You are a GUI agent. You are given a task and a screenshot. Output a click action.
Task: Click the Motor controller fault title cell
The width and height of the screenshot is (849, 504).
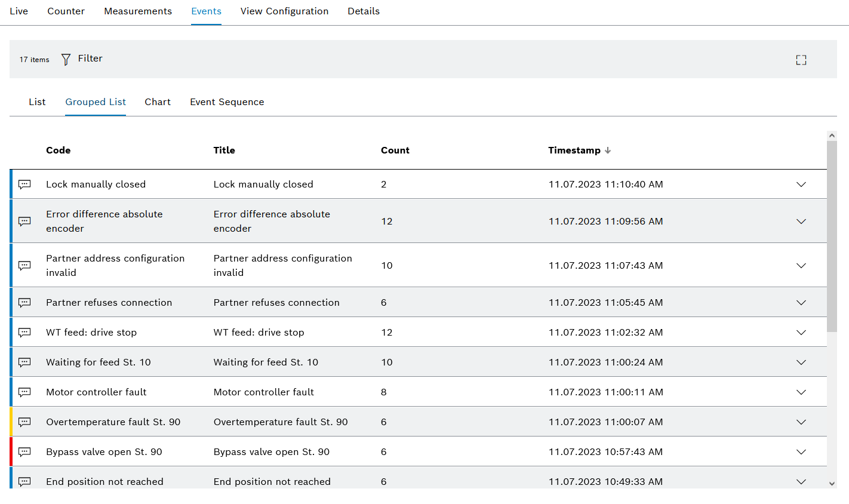pyautogui.click(x=264, y=392)
